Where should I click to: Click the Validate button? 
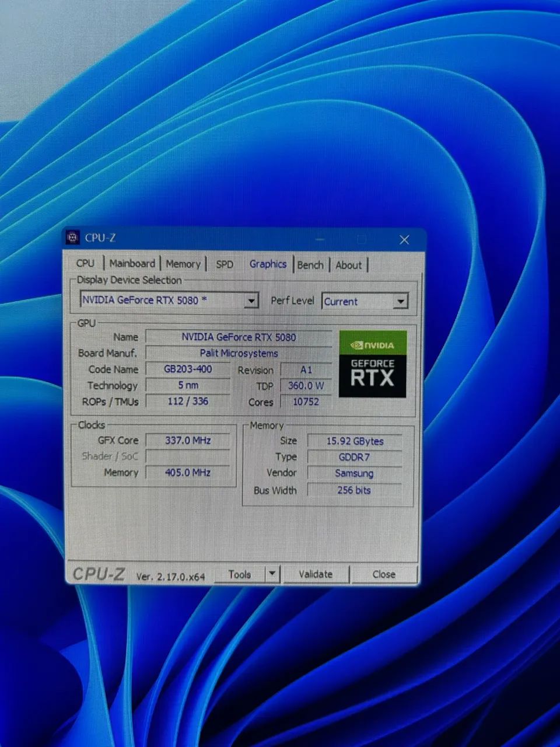(316, 574)
